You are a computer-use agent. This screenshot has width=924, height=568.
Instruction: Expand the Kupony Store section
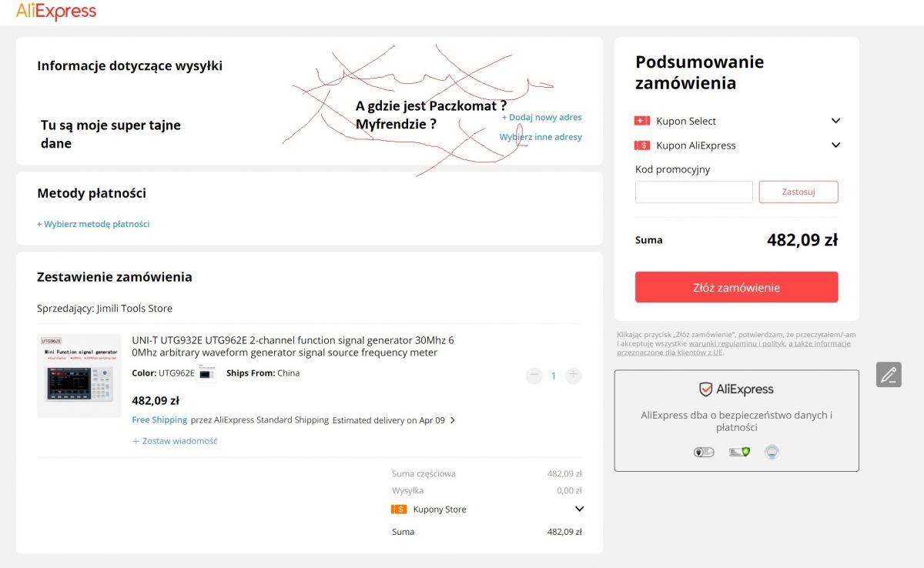coord(579,509)
